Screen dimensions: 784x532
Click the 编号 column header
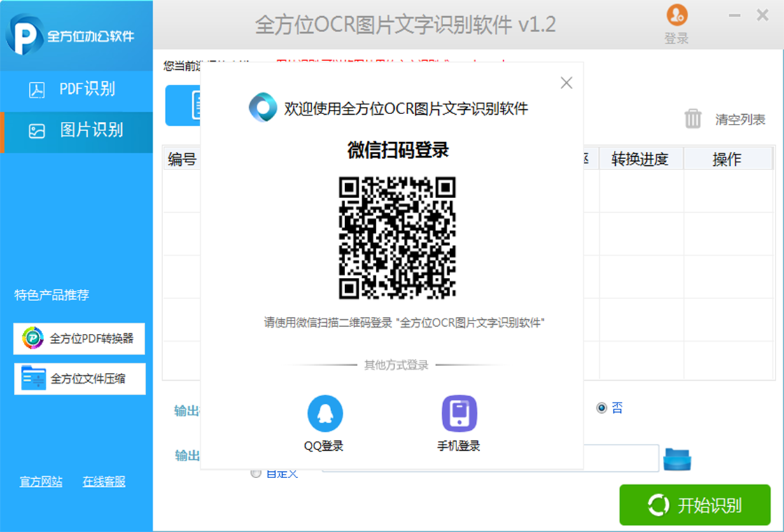tap(182, 160)
